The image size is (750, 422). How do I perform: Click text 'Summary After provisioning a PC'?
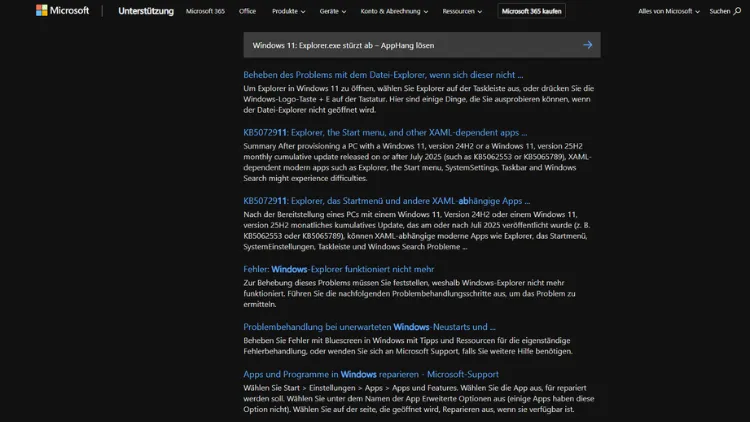click(302, 146)
